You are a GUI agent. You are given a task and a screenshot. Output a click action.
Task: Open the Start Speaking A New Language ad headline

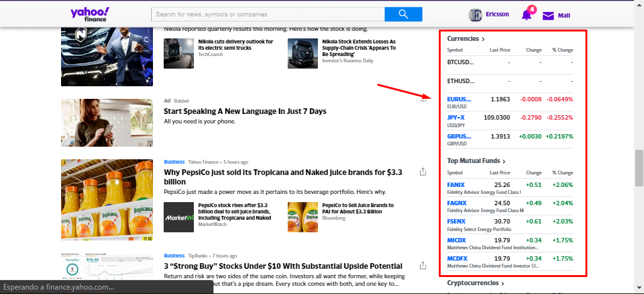coord(245,111)
